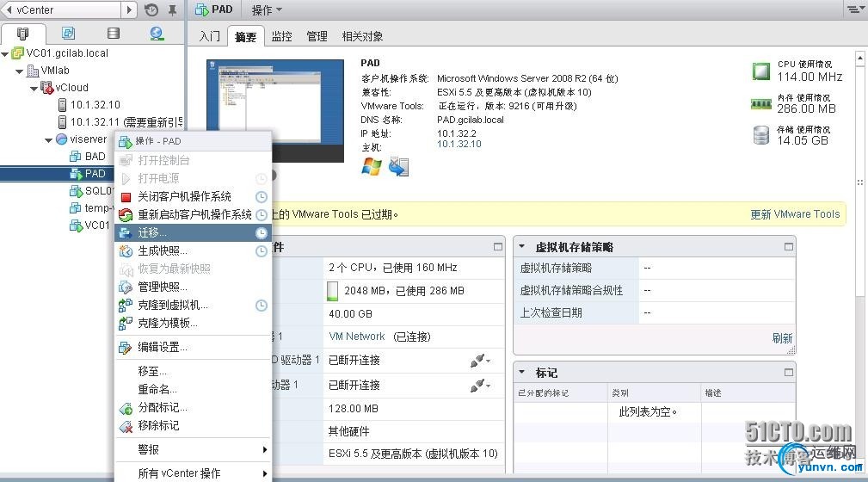Click the launch console icon beside Windows logo
The height and width of the screenshot is (482, 868).
tap(398, 166)
